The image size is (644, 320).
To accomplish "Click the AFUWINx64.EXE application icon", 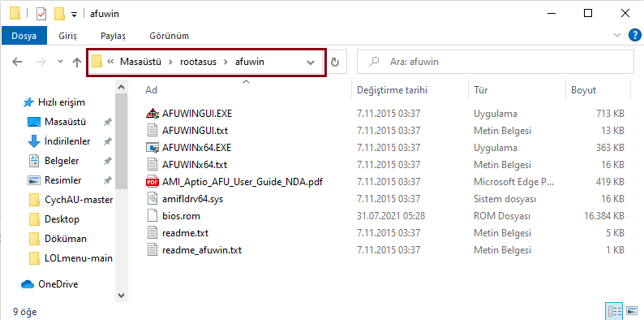I will [x=152, y=148].
